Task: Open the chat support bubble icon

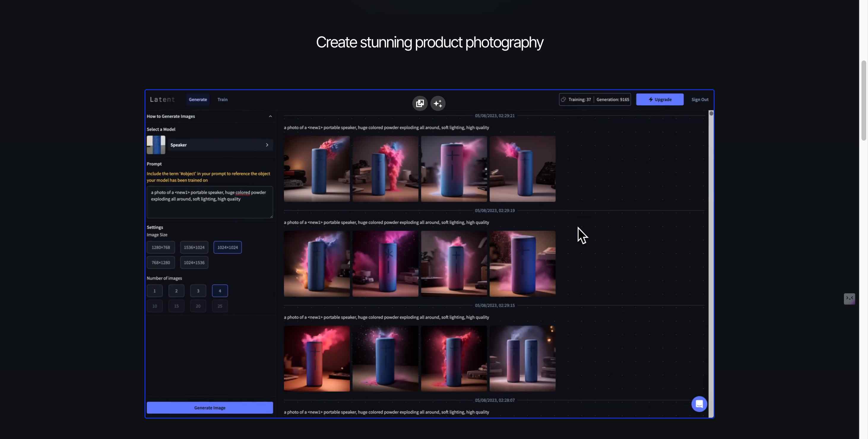Action: [x=699, y=404]
